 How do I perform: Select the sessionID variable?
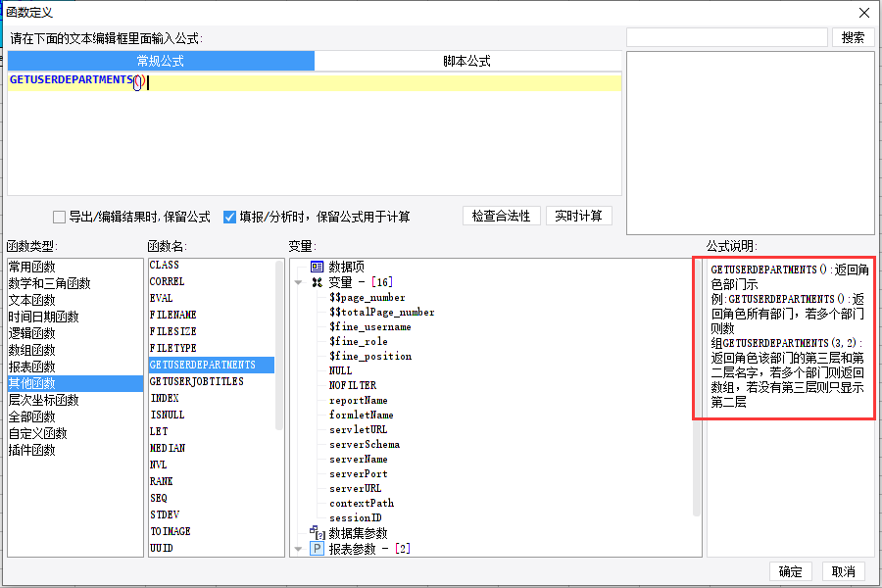(356, 518)
